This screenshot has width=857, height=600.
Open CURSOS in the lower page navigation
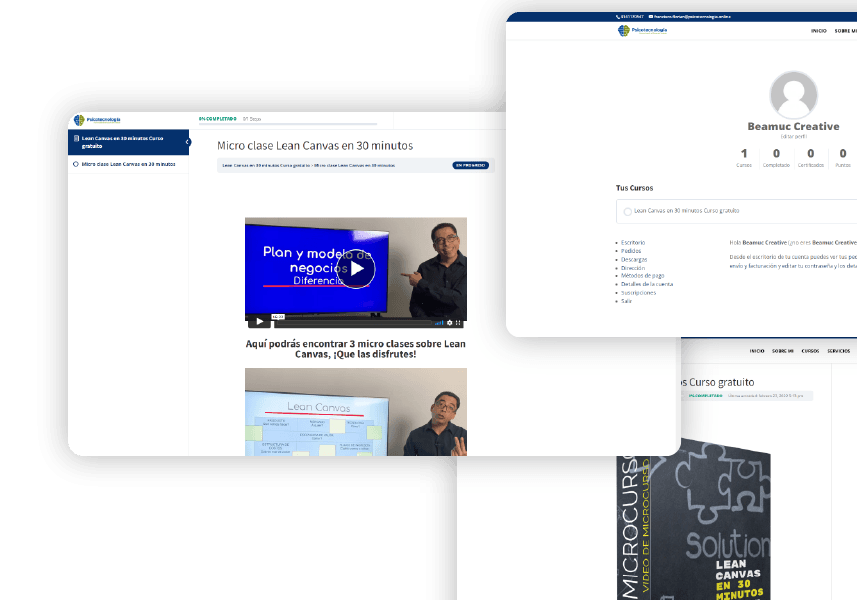click(x=810, y=351)
